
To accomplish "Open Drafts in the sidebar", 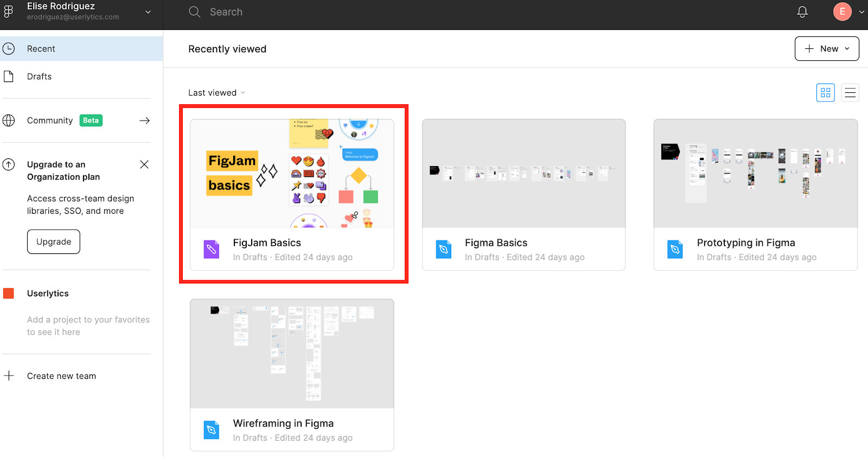I will tap(40, 77).
